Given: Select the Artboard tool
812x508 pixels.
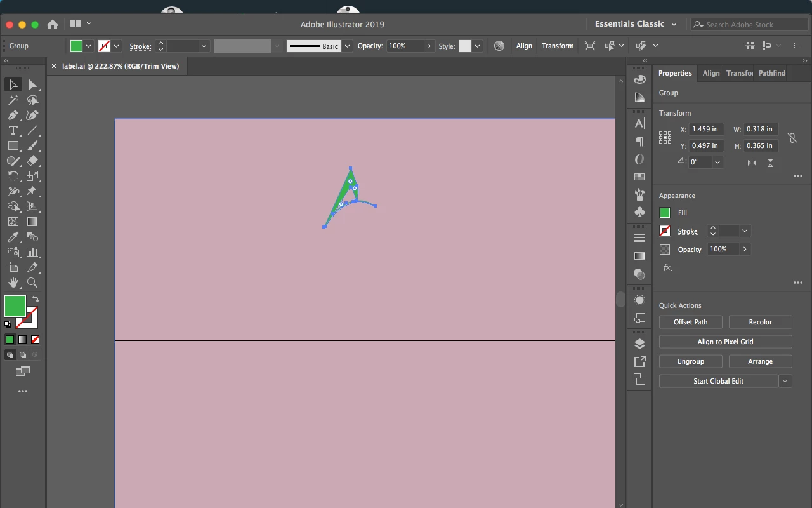Looking at the screenshot, I should 13,267.
